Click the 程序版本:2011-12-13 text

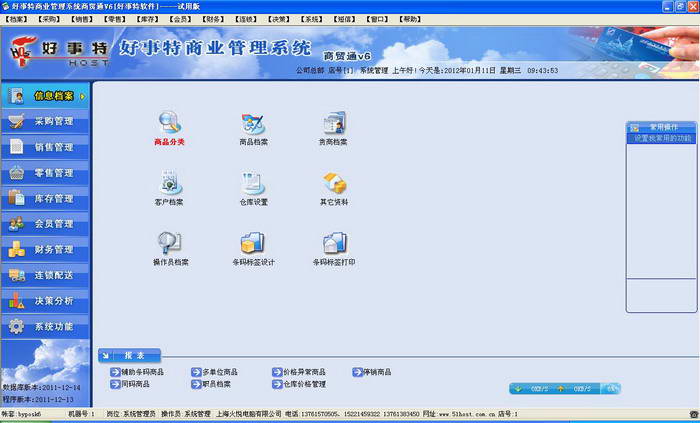38,399
